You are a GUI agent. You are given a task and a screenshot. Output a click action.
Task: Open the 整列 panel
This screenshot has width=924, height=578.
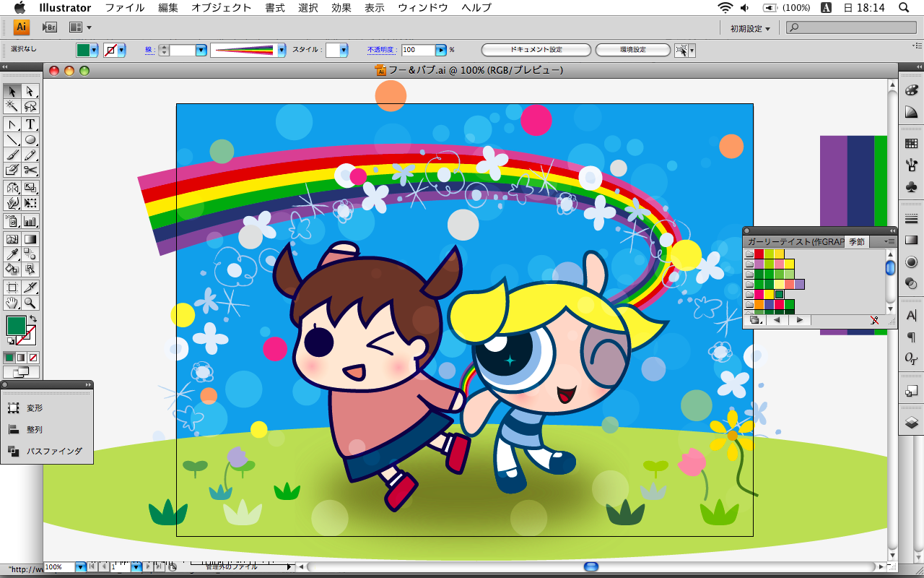coord(26,429)
